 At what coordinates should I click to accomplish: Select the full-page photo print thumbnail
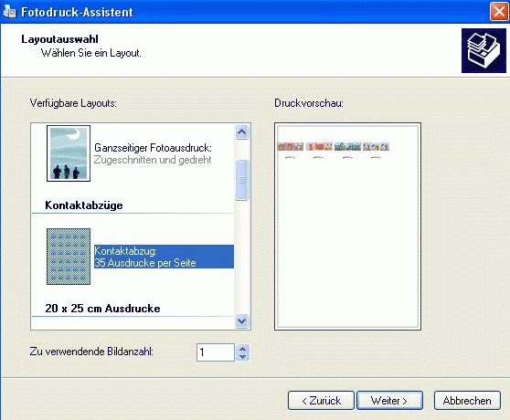(x=69, y=153)
